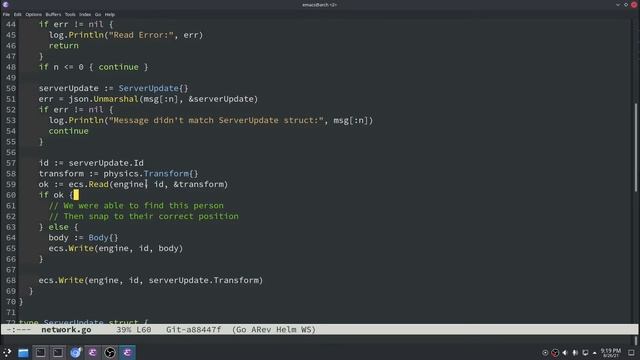
Task: Open the Chromium browser from the taskbar
Action: (76, 353)
